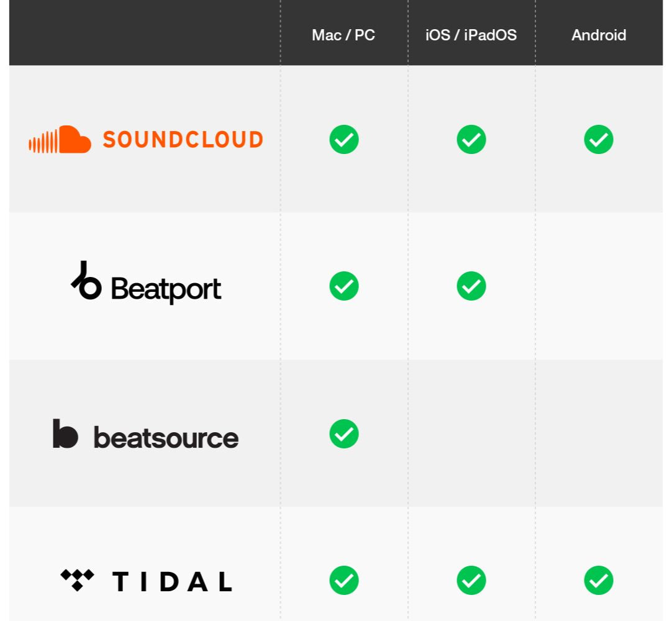Click the Beatport logo symbol
This screenshot has width=672, height=621.
(86, 281)
